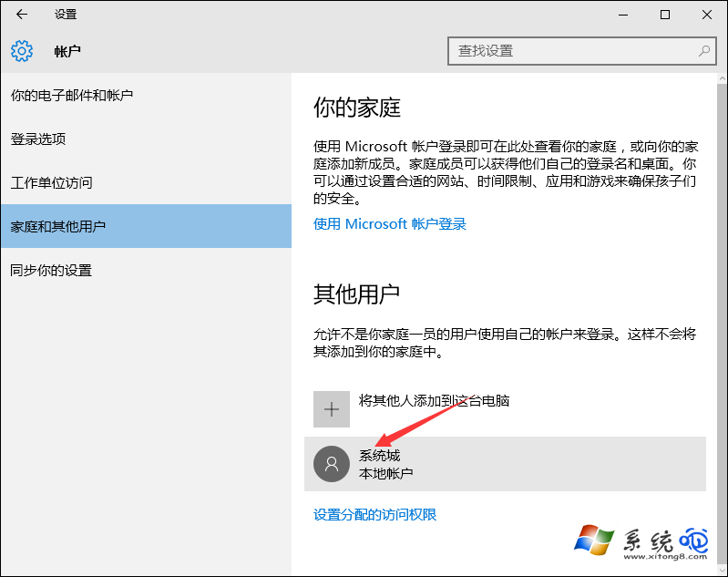The width and height of the screenshot is (728, 577).
Task: Click 将其他人添加到这台电脑 label
Action: pos(434,400)
